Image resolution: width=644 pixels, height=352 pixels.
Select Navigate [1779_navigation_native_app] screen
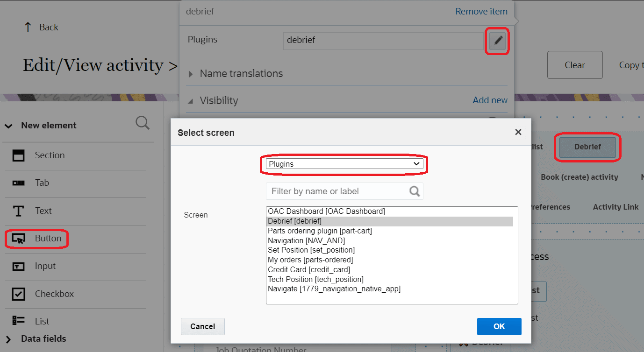(x=390, y=289)
